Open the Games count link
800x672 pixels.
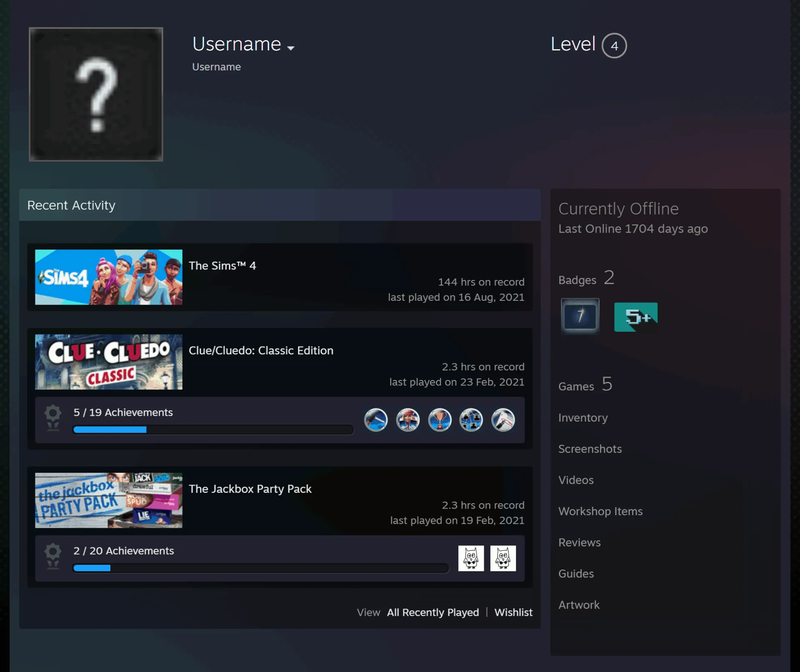585,385
